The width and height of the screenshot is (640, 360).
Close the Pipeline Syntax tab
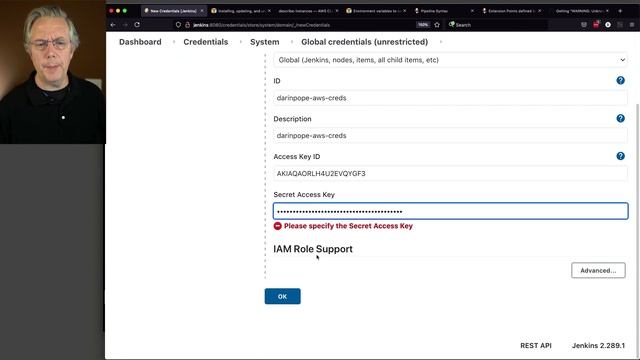pos(472,11)
